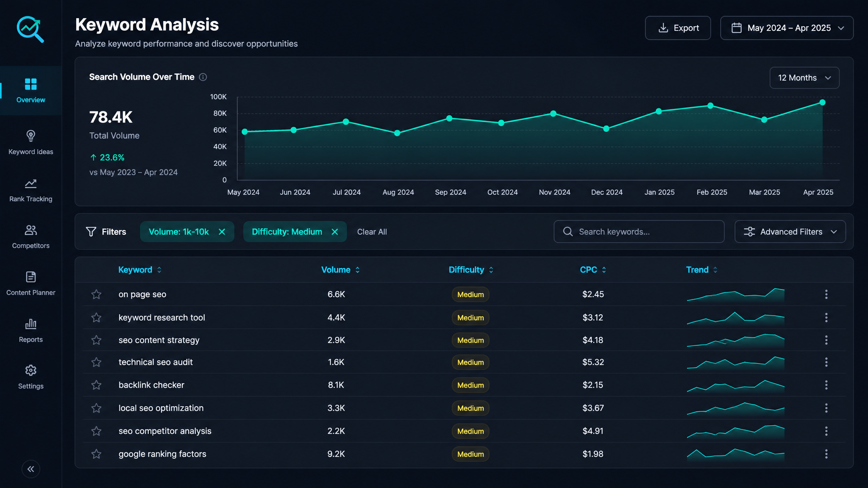
Task: Open the 12 Months range dropdown
Action: [x=804, y=78]
